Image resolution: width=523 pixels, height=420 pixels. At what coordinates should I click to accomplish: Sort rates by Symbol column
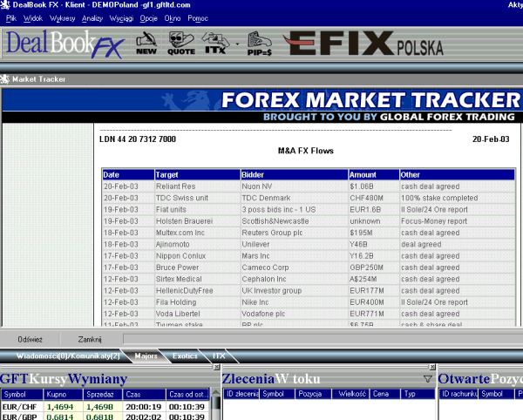pyautogui.click(x=22, y=395)
